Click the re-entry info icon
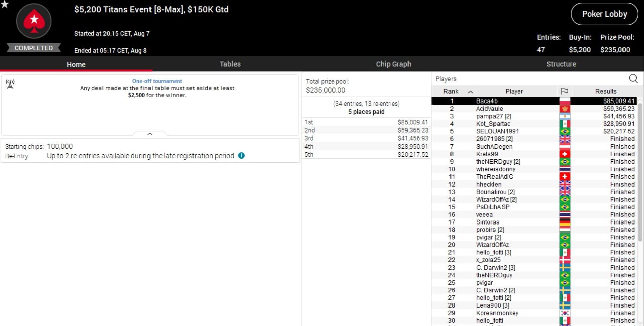This screenshot has width=644, height=326. (x=241, y=156)
